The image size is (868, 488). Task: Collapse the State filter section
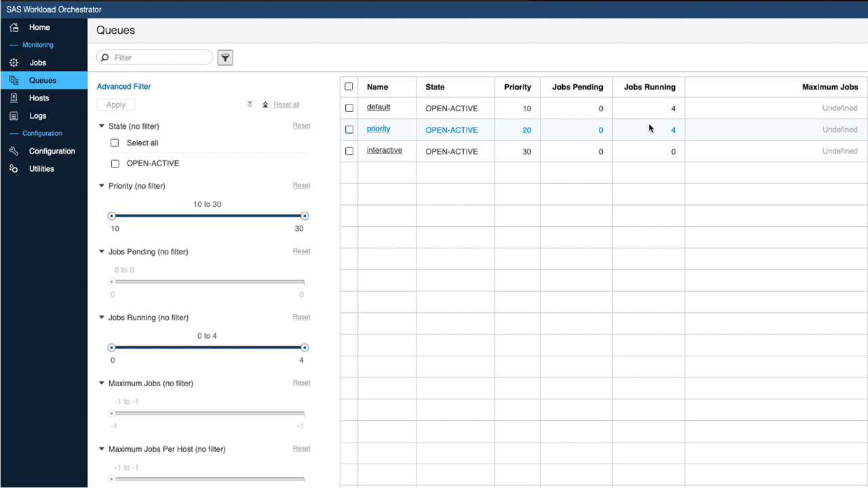(x=102, y=126)
